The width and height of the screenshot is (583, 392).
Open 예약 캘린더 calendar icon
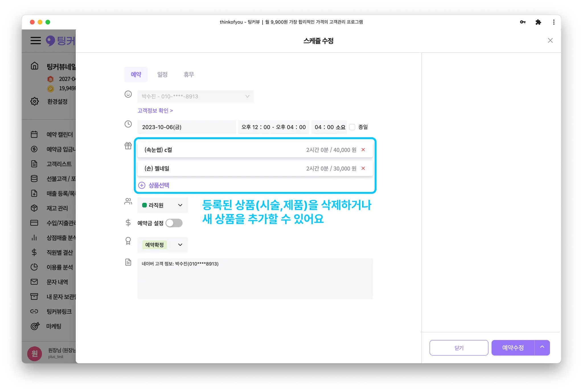pos(34,134)
